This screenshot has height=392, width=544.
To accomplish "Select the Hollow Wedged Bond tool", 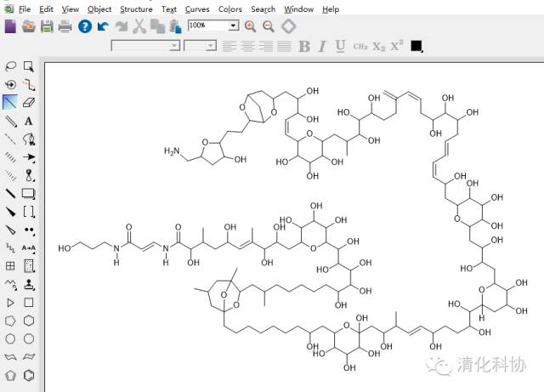I will [10, 230].
